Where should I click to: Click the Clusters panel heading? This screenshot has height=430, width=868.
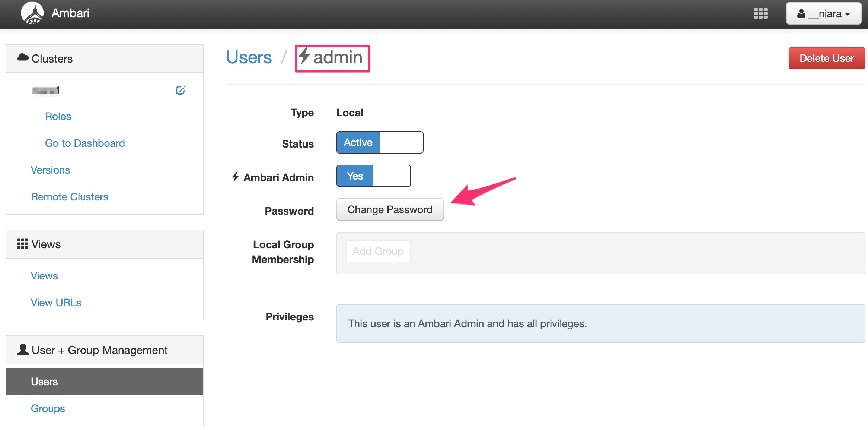tap(105, 59)
